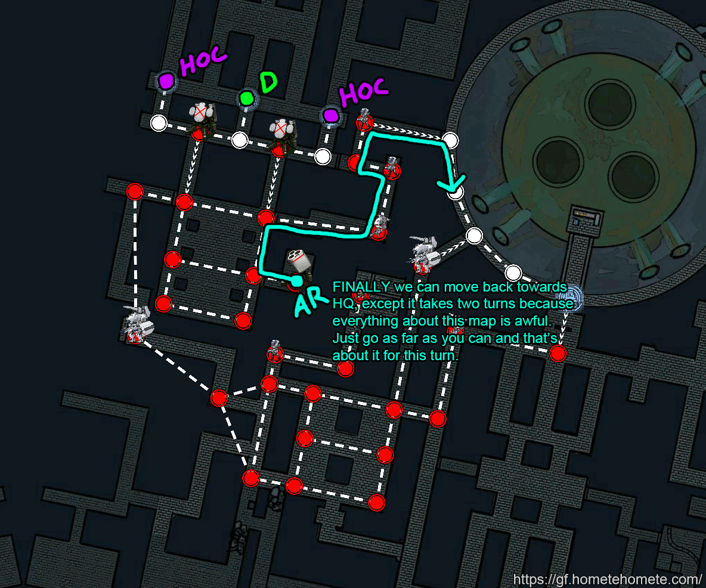The height and width of the screenshot is (588, 706).
Task: Select the red node right of the bottom small enemy
Action: pos(345,369)
